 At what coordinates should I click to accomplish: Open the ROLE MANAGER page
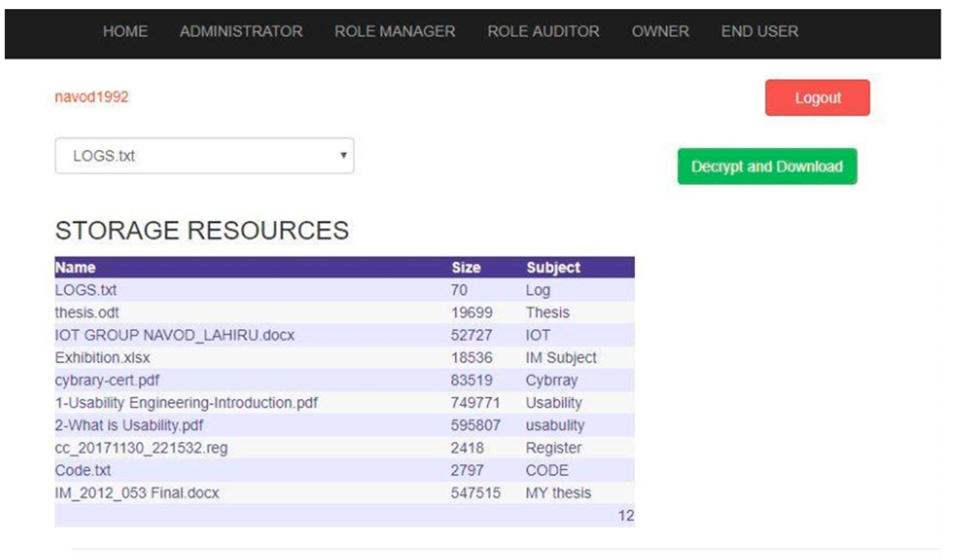pyautogui.click(x=395, y=31)
